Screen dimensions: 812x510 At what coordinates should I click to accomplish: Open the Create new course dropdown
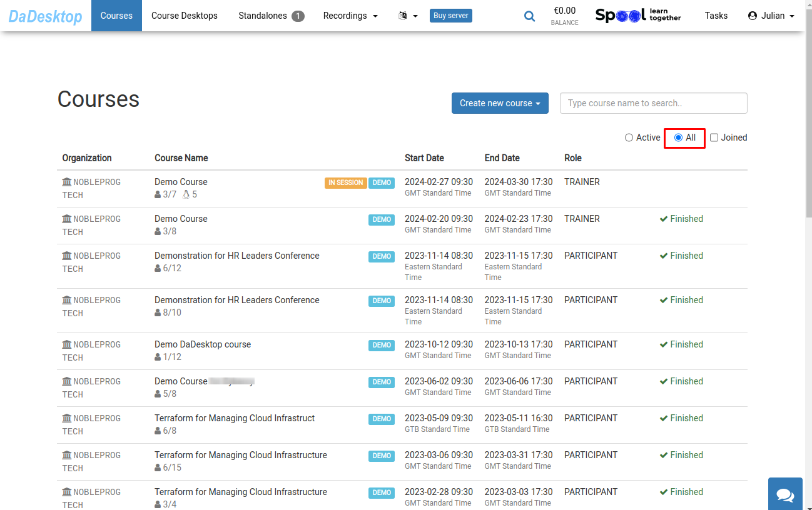(x=500, y=103)
